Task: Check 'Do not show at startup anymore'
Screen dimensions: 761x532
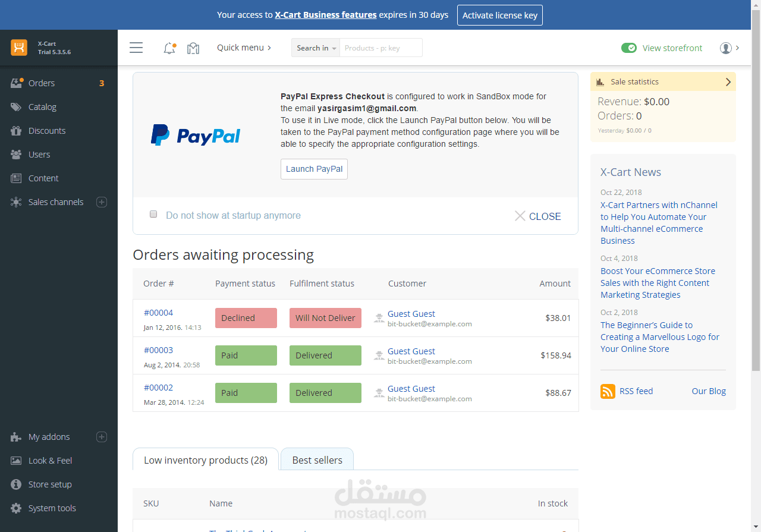Action: point(153,215)
